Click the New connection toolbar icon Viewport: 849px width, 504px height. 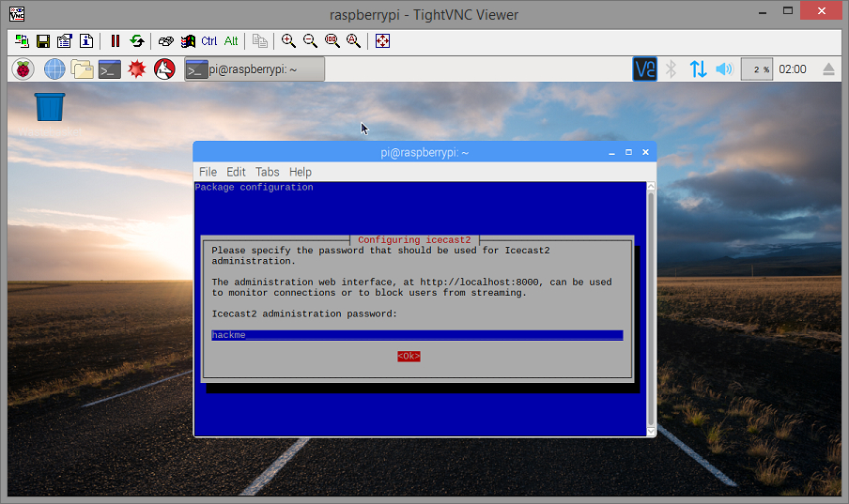[22, 41]
